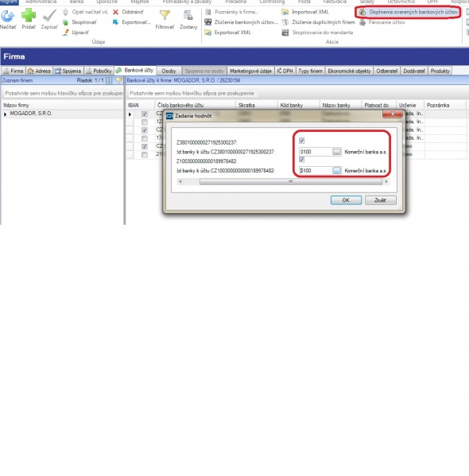
Task: Click Importovať XML action
Action: tap(306, 12)
